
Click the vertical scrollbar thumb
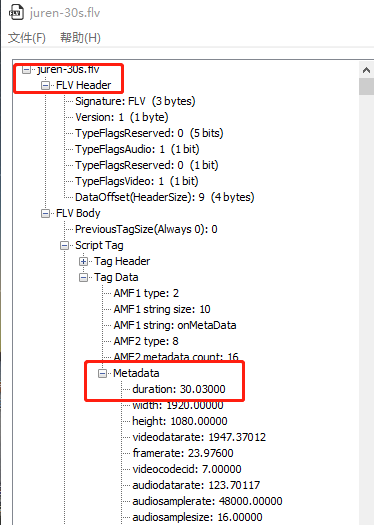(x=366, y=87)
